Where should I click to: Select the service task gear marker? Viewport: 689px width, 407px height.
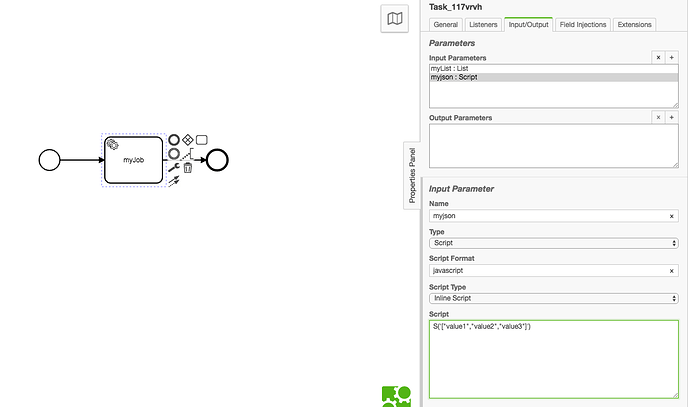click(x=112, y=144)
